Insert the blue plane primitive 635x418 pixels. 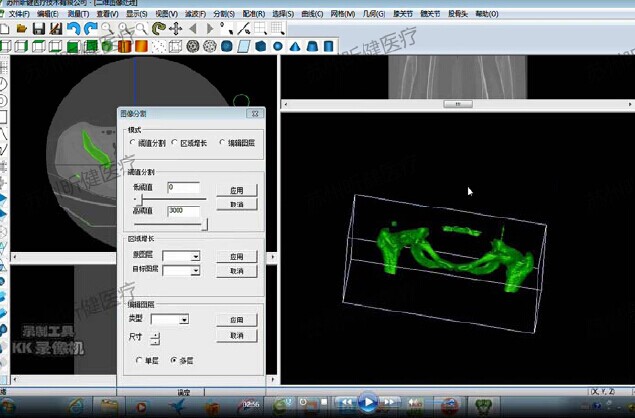coord(244,46)
